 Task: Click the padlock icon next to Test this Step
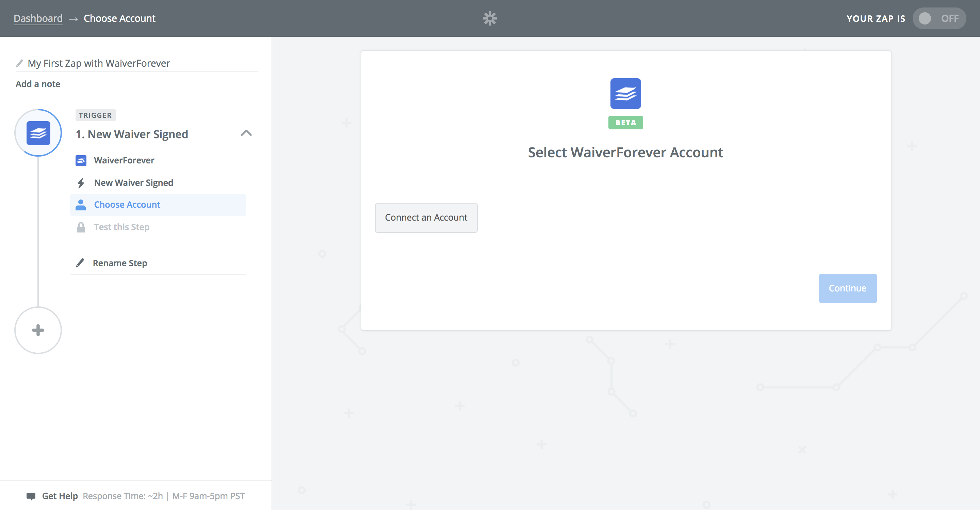click(81, 227)
